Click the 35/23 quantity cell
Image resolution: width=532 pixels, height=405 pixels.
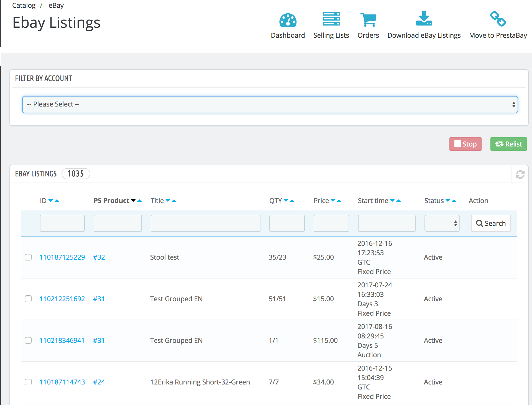click(277, 257)
